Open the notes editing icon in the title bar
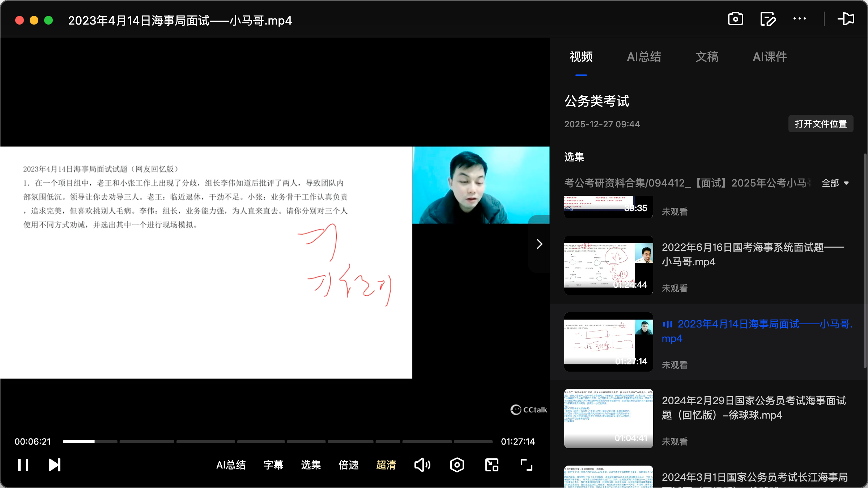 (767, 19)
